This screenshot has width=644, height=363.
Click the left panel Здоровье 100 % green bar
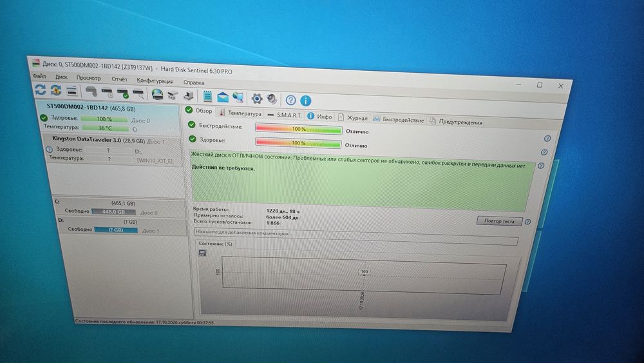point(104,119)
